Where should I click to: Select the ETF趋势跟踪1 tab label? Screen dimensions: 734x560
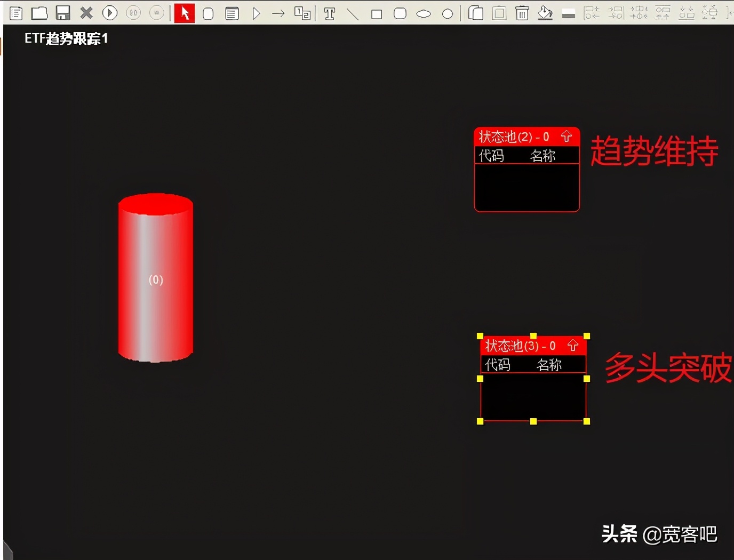65,38
